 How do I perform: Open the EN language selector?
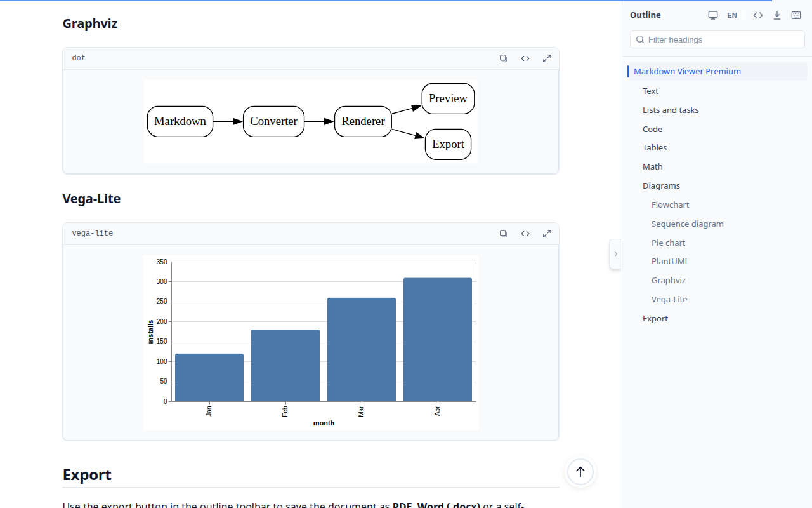tap(732, 15)
